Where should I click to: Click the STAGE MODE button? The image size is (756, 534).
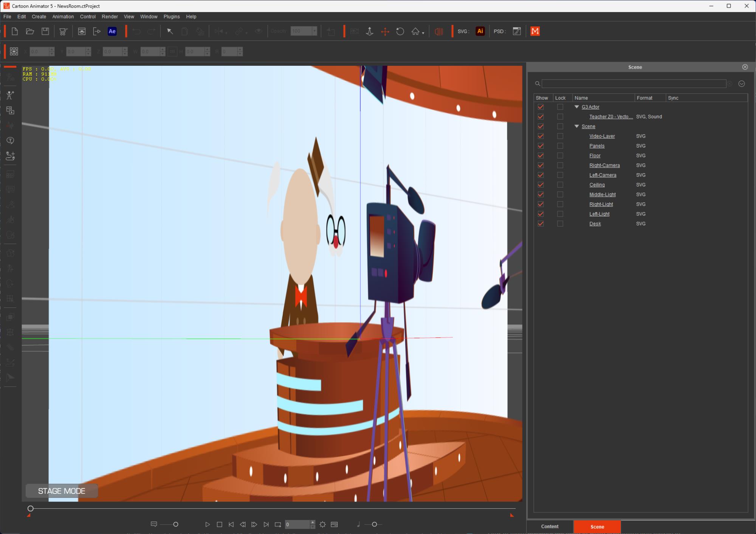click(62, 491)
